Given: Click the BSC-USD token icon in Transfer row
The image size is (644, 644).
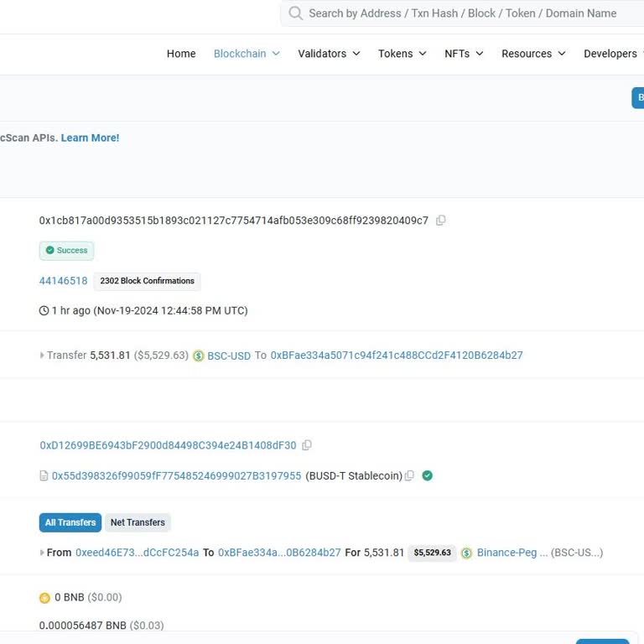Looking at the screenshot, I should [199, 356].
